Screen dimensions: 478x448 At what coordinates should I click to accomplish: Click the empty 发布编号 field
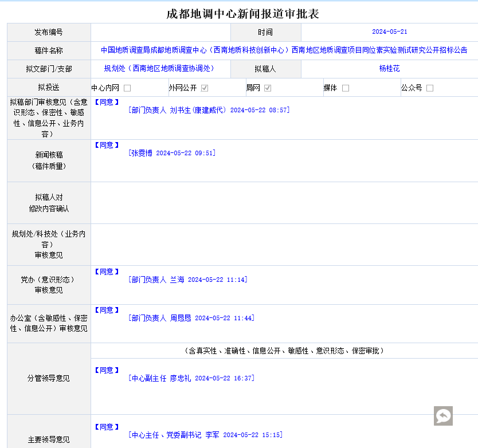click(x=160, y=32)
